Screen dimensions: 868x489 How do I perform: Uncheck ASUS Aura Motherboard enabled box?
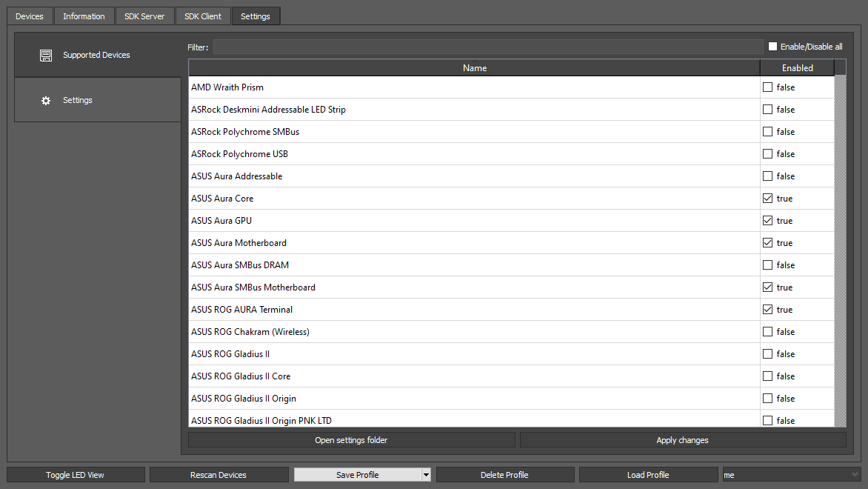[x=767, y=242]
